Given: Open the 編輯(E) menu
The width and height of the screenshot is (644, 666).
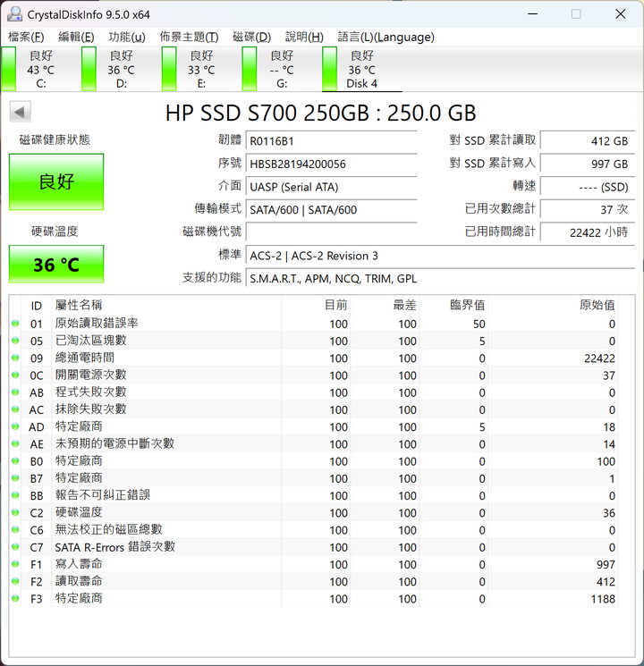Looking at the screenshot, I should click(77, 38).
